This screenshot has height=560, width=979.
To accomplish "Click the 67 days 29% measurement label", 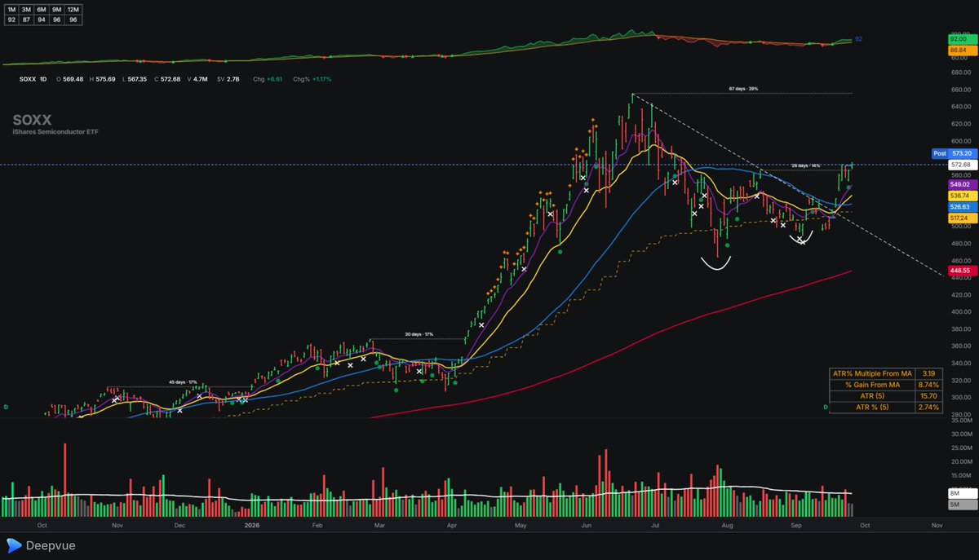I will pos(744,88).
